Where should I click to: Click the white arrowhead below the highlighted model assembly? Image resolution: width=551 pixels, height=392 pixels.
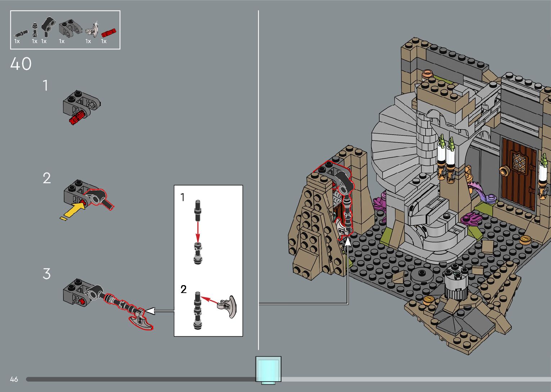[348, 242]
